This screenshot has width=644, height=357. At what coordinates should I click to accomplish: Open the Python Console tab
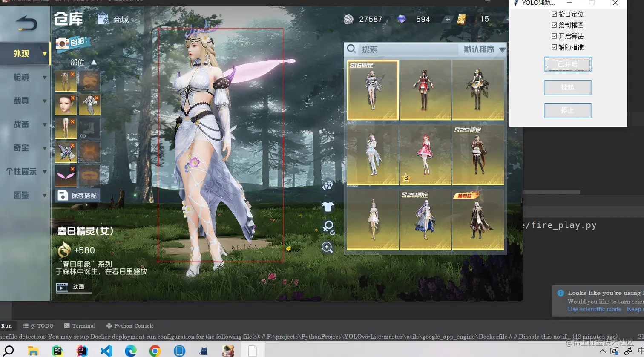click(x=130, y=326)
